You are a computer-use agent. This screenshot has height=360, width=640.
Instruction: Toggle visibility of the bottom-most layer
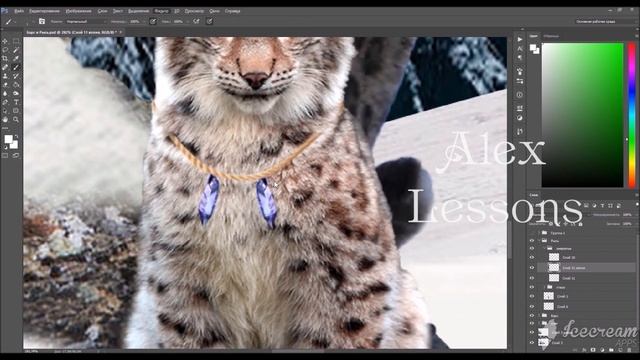pyautogui.click(x=532, y=343)
